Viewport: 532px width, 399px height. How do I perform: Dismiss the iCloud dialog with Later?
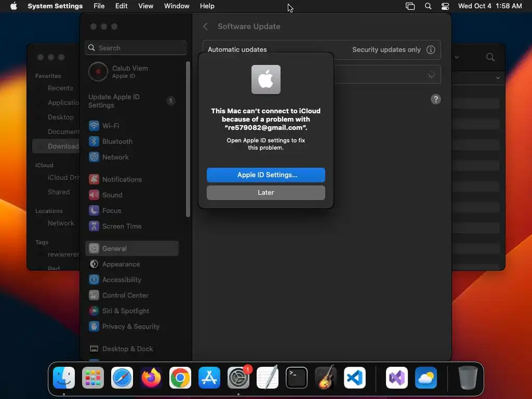tap(265, 192)
